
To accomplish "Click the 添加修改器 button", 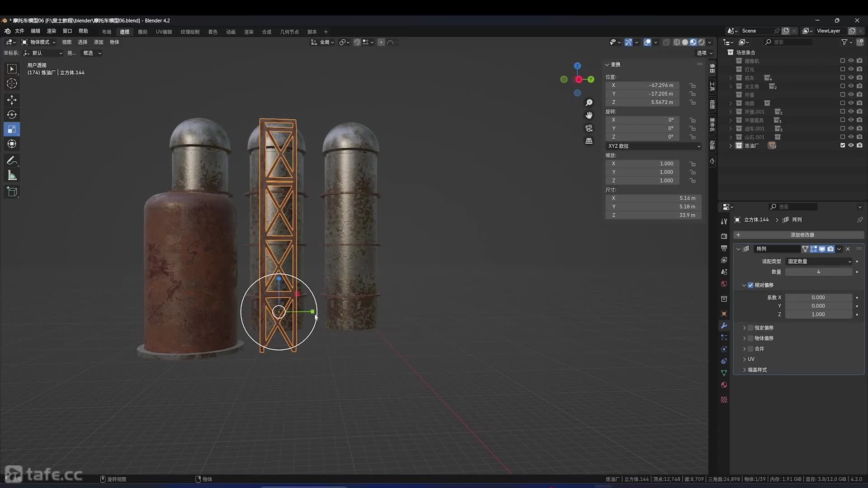I will click(x=798, y=235).
